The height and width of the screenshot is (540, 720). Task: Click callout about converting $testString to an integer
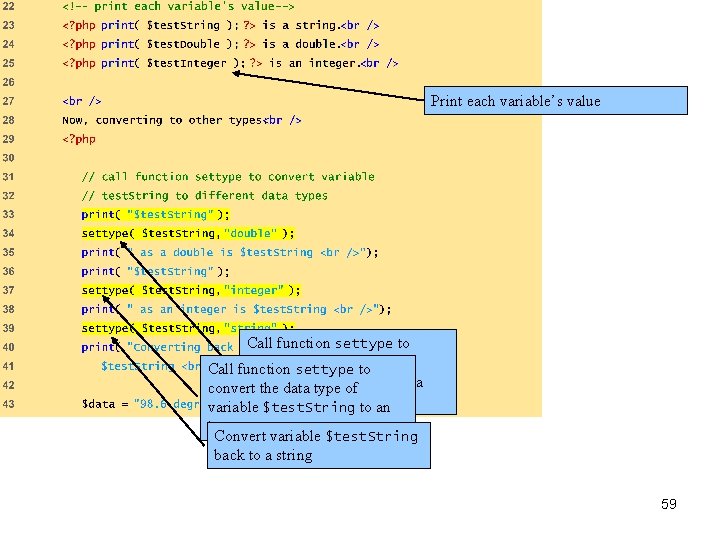(308, 388)
